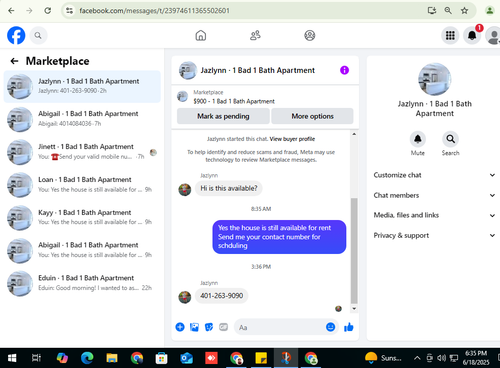Image resolution: width=500 pixels, height=368 pixels.
Task: Expand Media, files and links section
Action: tap(434, 215)
